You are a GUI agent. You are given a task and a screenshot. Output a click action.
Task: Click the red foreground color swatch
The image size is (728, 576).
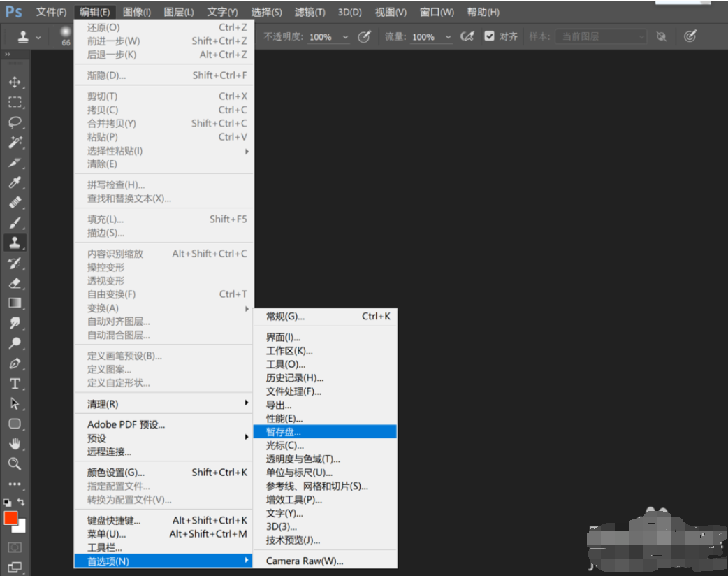pos(10,518)
